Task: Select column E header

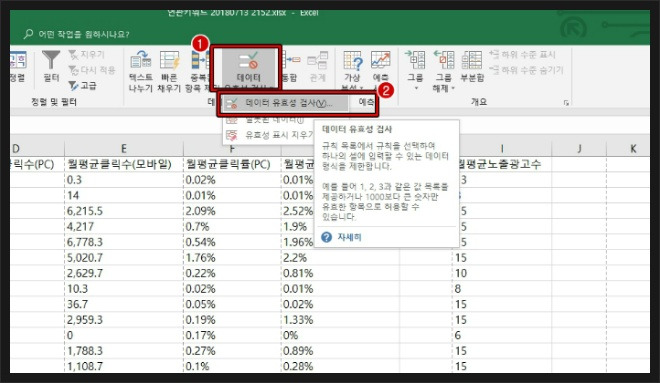Action: pos(124,149)
